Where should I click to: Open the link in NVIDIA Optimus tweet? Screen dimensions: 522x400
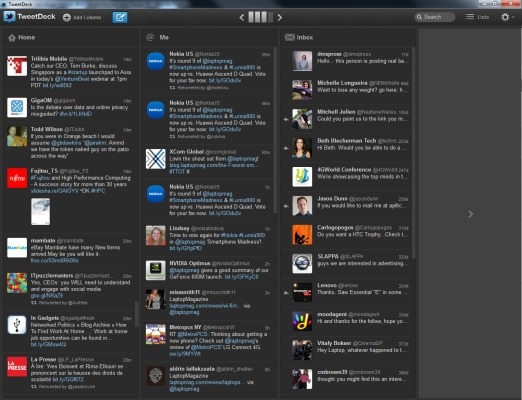[x=241, y=277]
